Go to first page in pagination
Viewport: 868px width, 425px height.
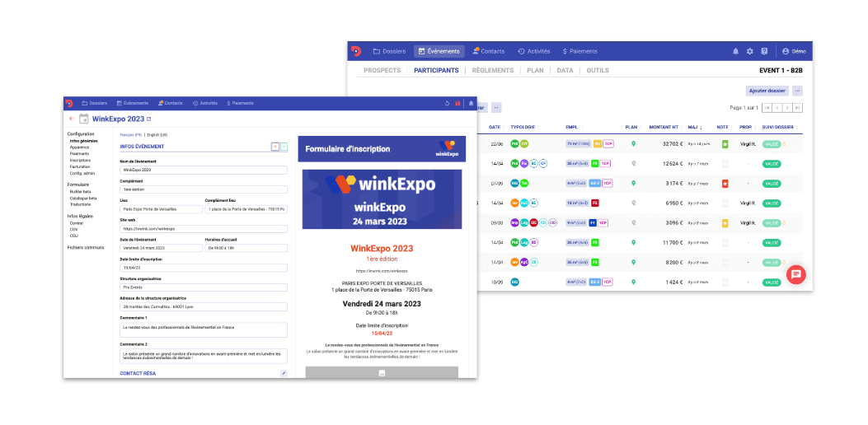pos(767,107)
